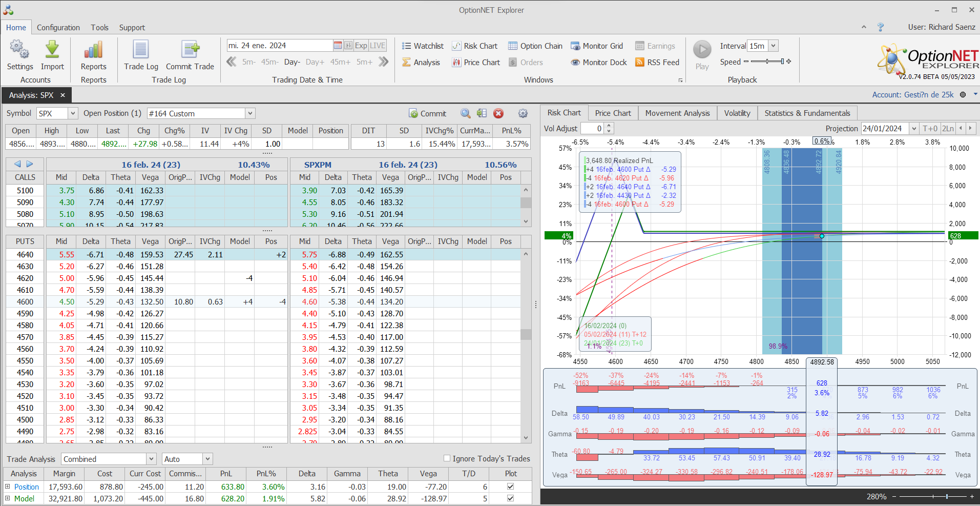Uncheck the Position row Plot checkbox

coord(510,487)
